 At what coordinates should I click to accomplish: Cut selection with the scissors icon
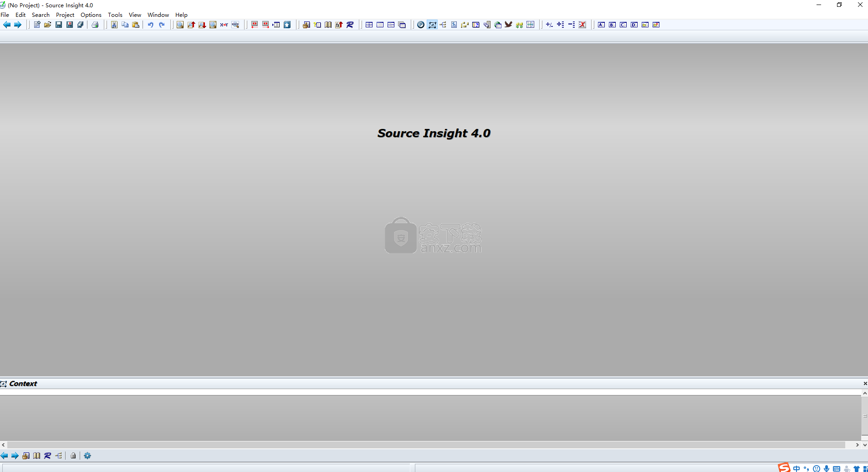tap(114, 25)
